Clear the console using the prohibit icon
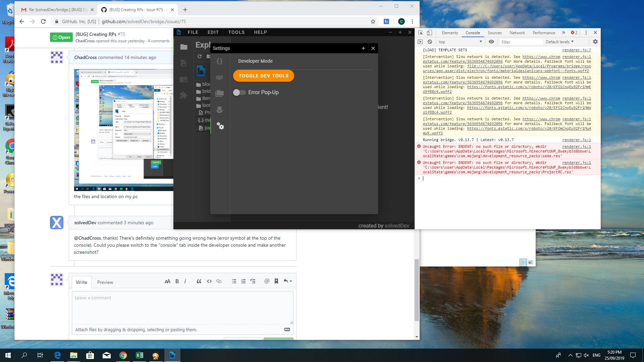Screen dimensions: 644x362 pos(430,42)
